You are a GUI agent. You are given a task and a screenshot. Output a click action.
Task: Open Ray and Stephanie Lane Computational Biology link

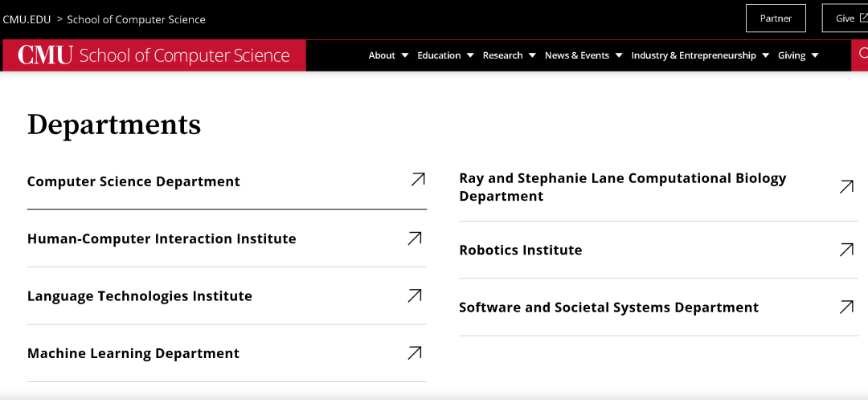tap(623, 187)
